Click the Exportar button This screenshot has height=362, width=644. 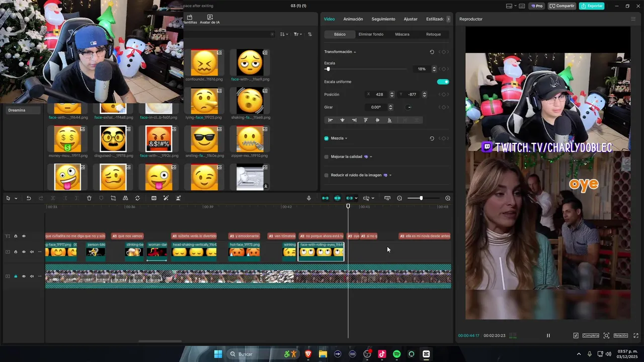[x=592, y=6]
